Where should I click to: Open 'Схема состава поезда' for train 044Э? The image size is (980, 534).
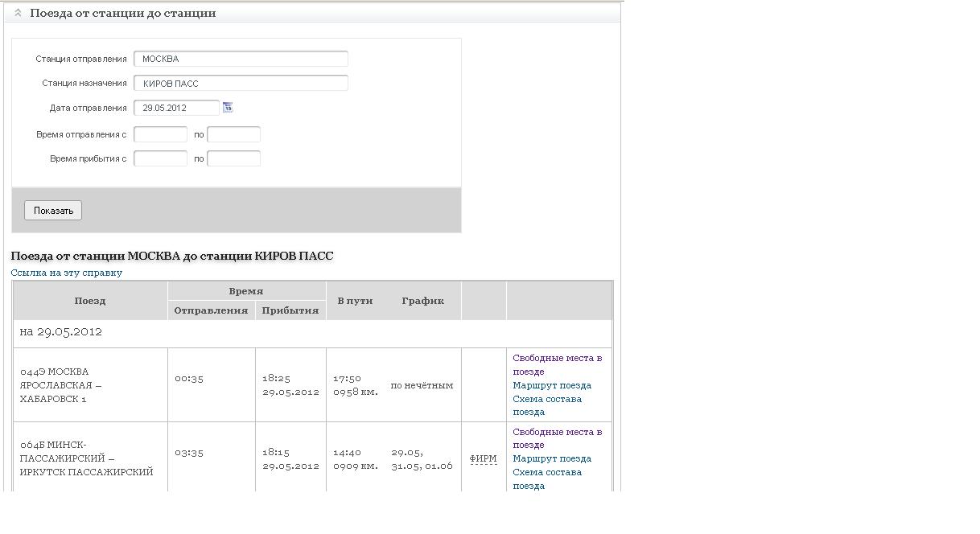tap(547, 405)
